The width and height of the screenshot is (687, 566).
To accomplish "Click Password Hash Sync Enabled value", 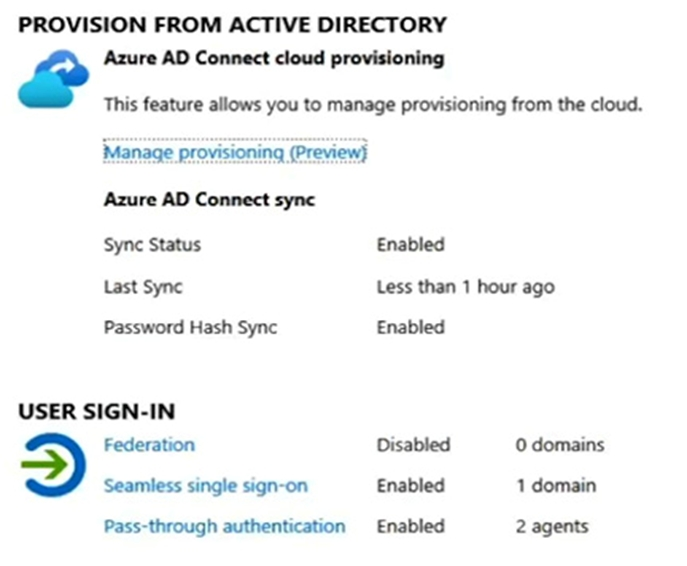I will 411,327.
